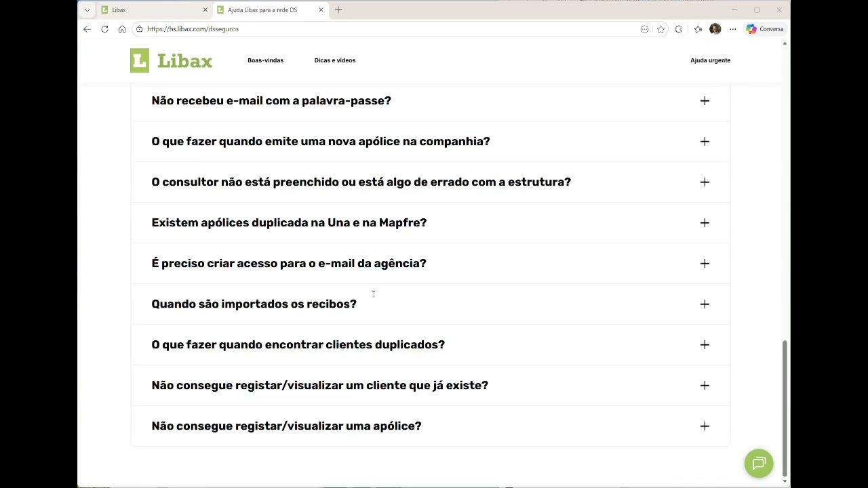
Task: Click the Libax logo
Action: click(x=171, y=60)
